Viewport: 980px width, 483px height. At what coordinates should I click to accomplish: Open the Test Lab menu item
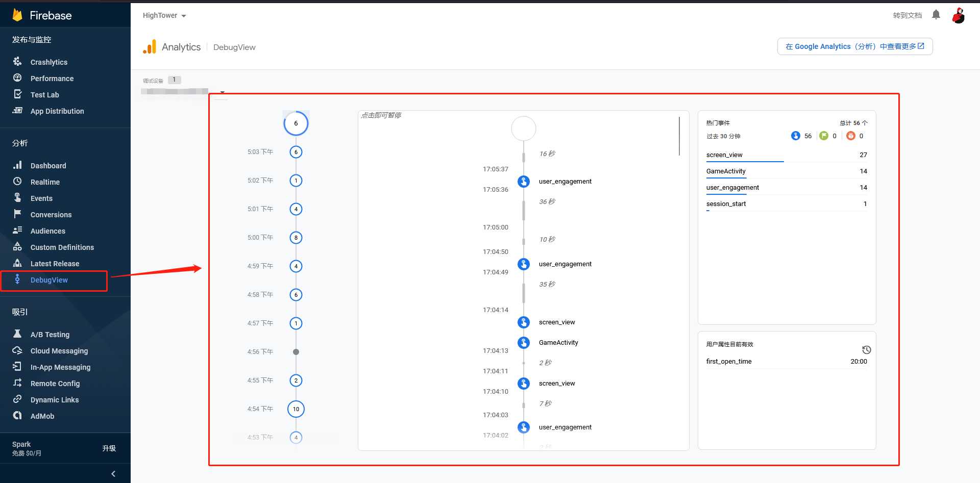(x=45, y=95)
